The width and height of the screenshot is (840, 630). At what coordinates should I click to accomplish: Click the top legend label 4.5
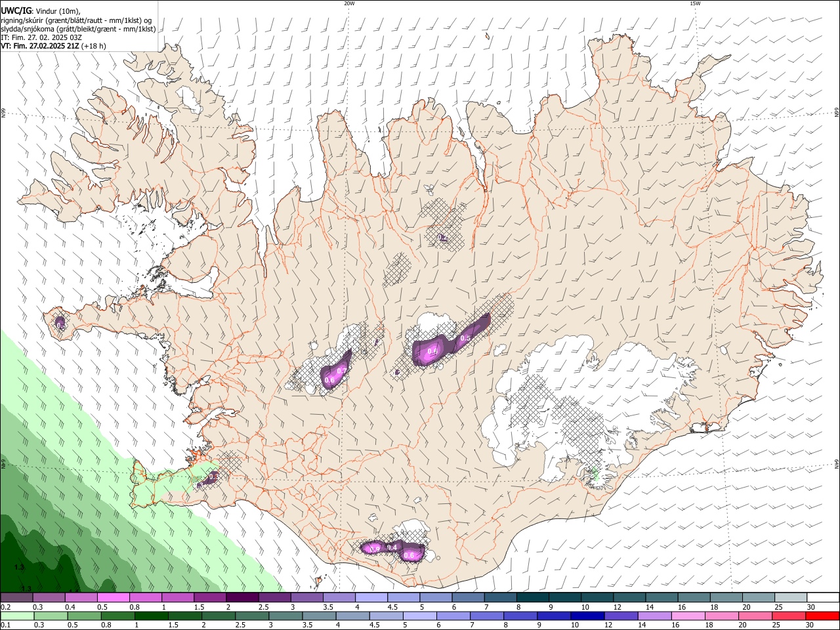(392, 607)
